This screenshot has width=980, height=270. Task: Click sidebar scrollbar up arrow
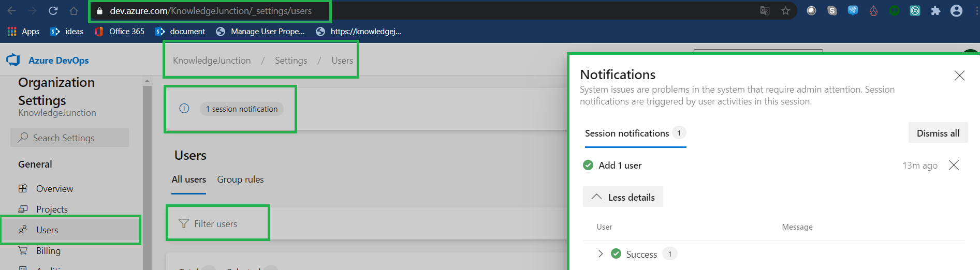tap(147, 81)
